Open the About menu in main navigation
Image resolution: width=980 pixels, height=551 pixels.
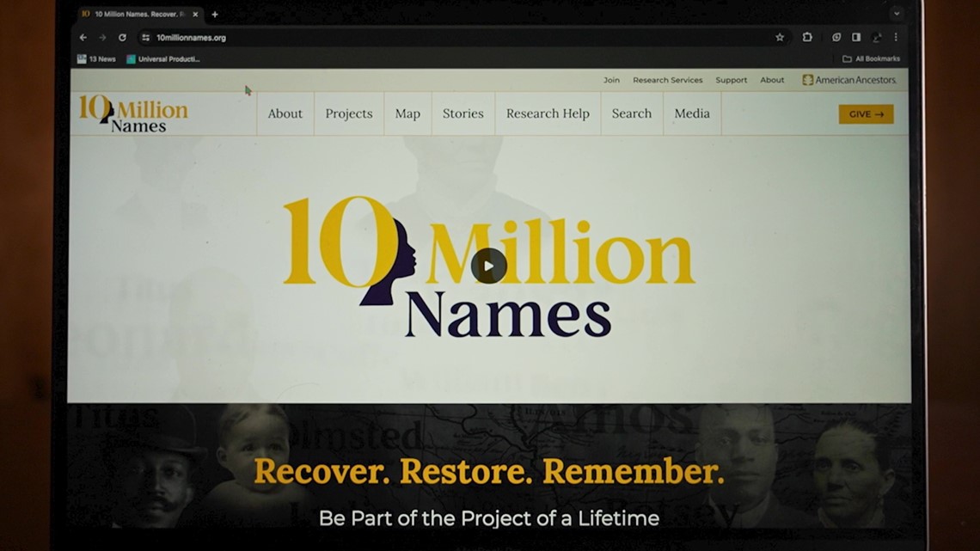[285, 113]
